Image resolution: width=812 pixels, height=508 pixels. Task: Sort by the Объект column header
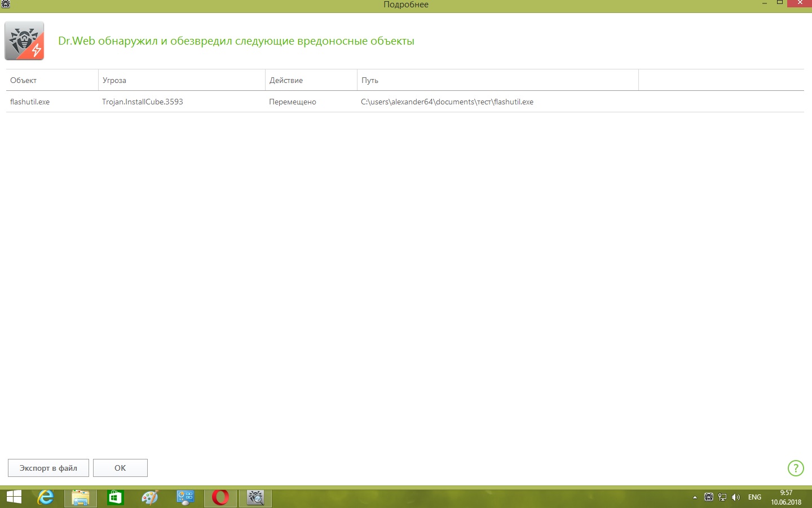pos(52,80)
